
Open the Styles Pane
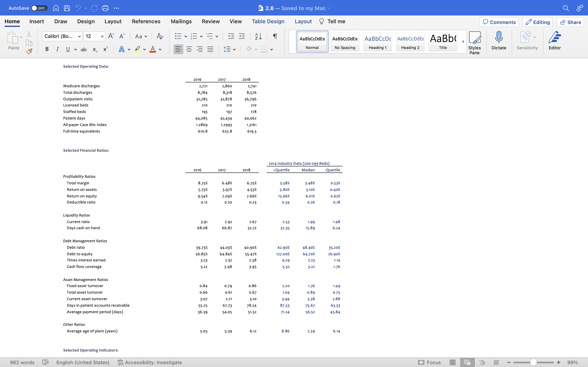(x=474, y=41)
